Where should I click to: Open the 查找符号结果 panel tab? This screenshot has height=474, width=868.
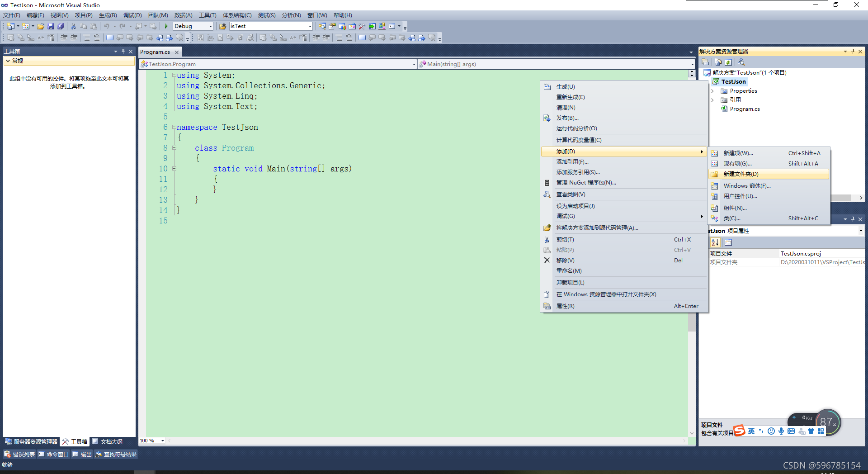coord(116,454)
